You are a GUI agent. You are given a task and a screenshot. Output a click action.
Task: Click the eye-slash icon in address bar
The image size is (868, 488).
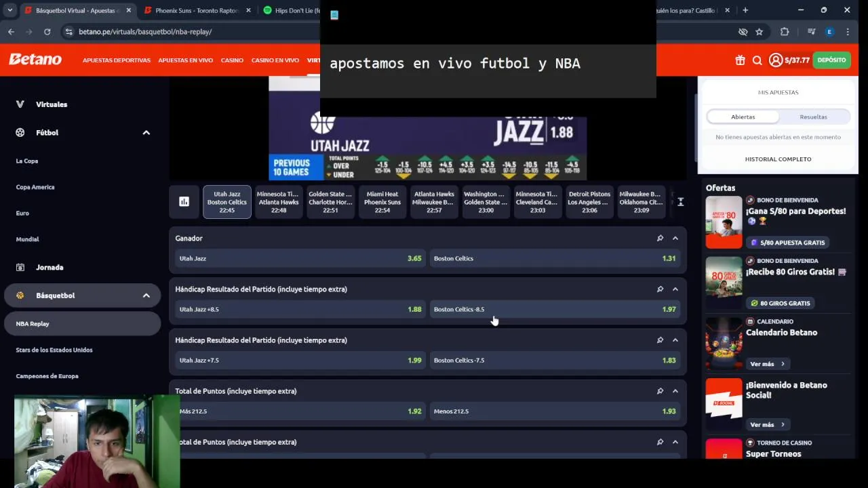coord(743,32)
